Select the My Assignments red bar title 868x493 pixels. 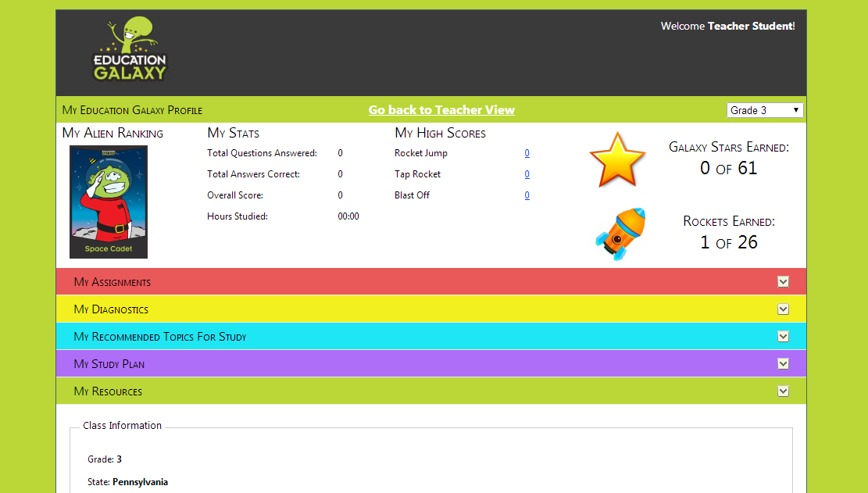(113, 282)
